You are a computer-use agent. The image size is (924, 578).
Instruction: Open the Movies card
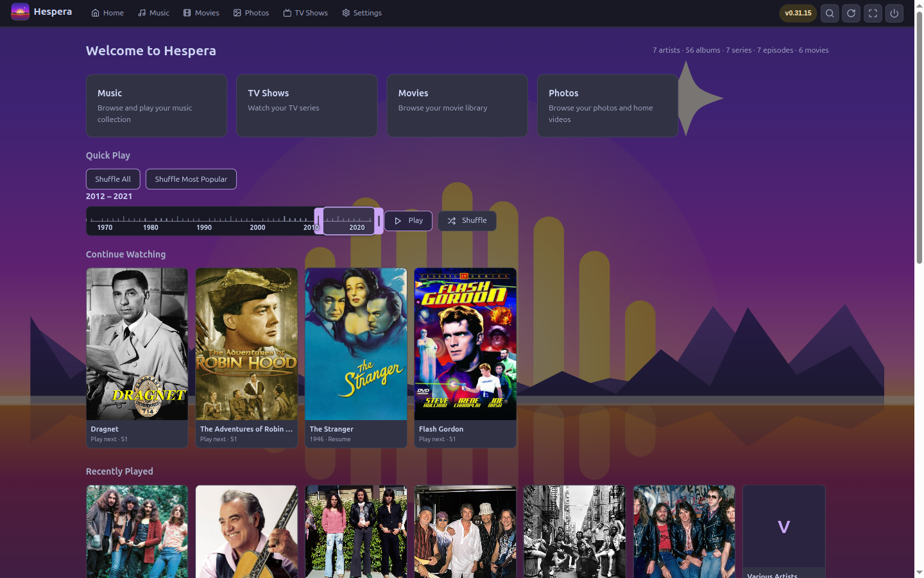pos(457,105)
